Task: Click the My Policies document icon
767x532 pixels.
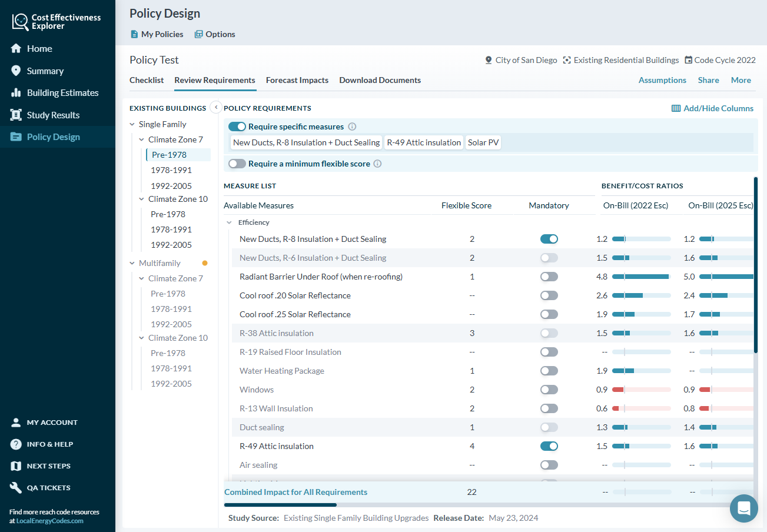Action: pos(134,34)
